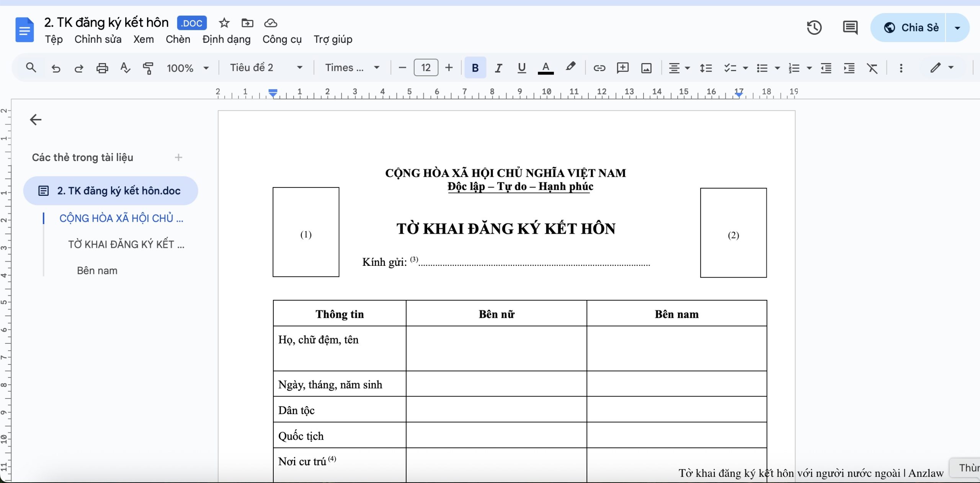Open version history clock icon
This screenshot has width=980, height=483.
(x=814, y=28)
